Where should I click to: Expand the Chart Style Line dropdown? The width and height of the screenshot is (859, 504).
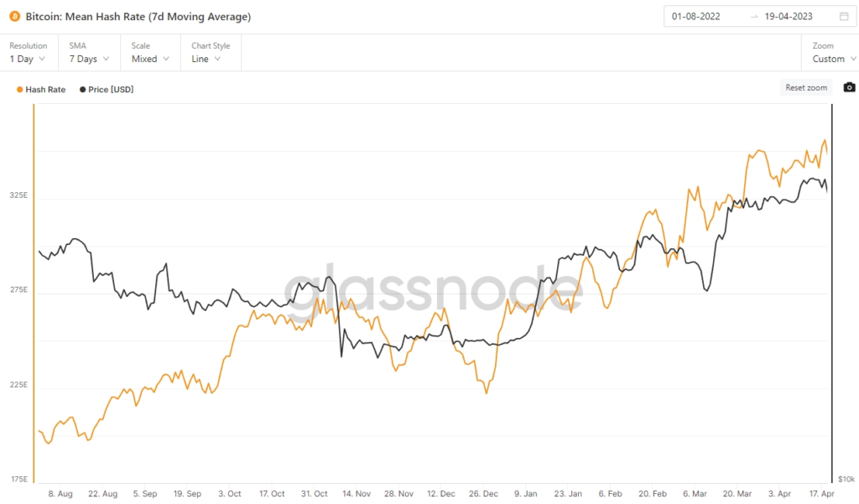(206, 60)
